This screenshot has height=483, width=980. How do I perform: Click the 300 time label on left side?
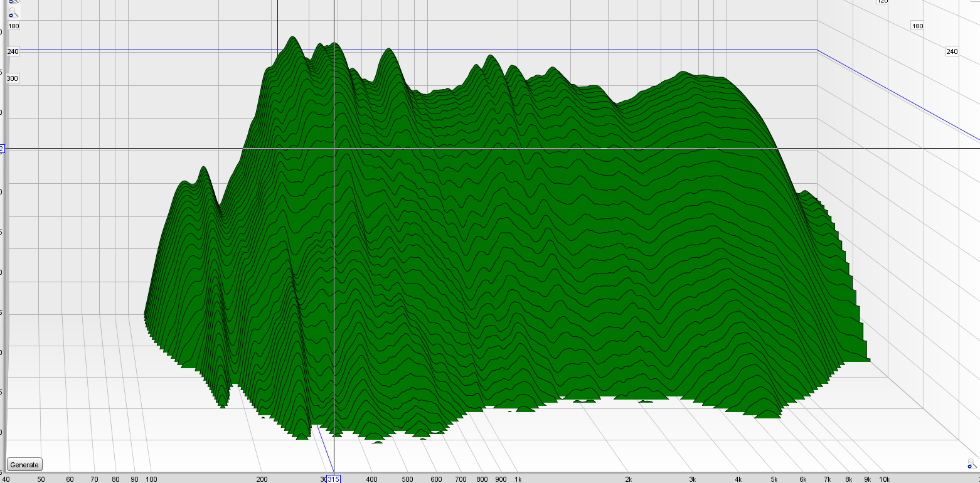click(x=13, y=78)
